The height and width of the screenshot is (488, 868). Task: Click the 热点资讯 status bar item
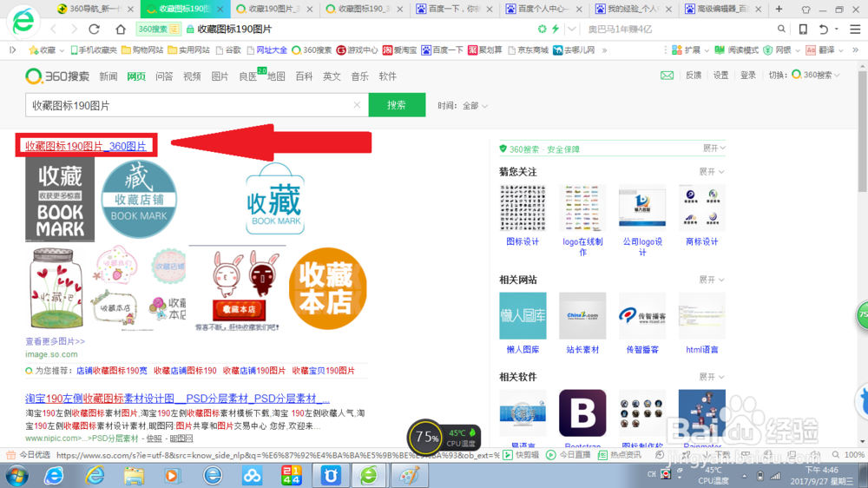tap(620, 455)
